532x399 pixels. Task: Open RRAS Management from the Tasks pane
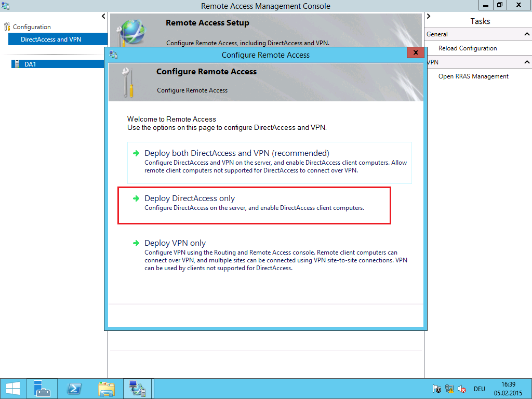(x=473, y=76)
